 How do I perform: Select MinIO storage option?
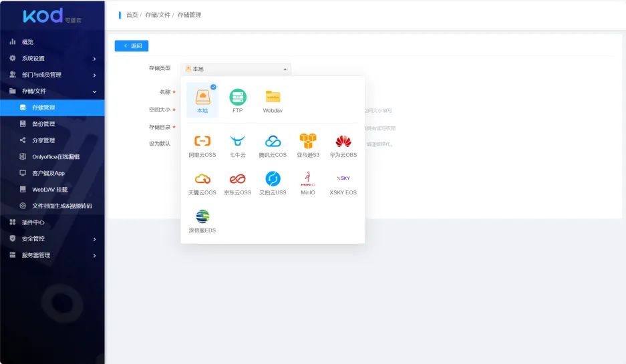[x=308, y=183]
